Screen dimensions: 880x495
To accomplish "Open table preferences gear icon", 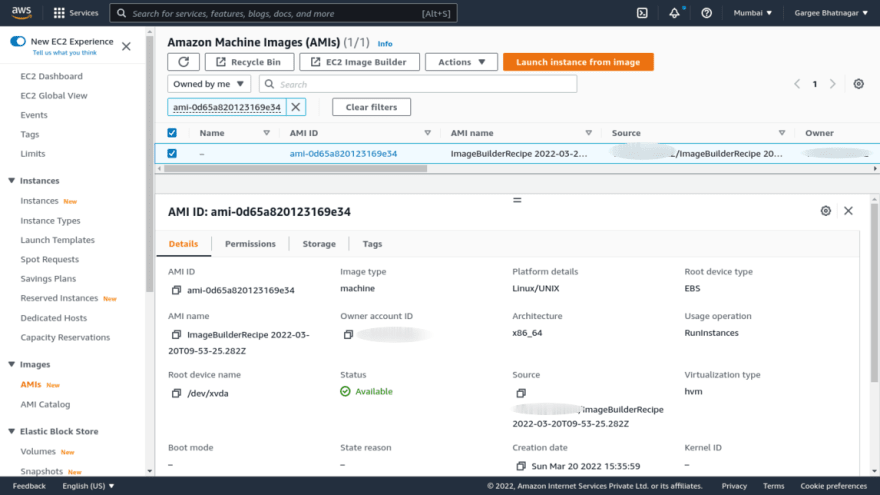I will 858,84.
